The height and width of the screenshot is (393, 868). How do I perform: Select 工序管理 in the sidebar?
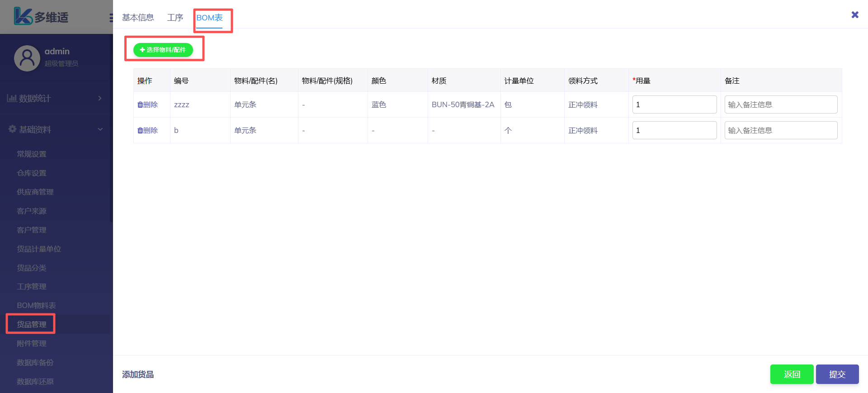(32, 286)
